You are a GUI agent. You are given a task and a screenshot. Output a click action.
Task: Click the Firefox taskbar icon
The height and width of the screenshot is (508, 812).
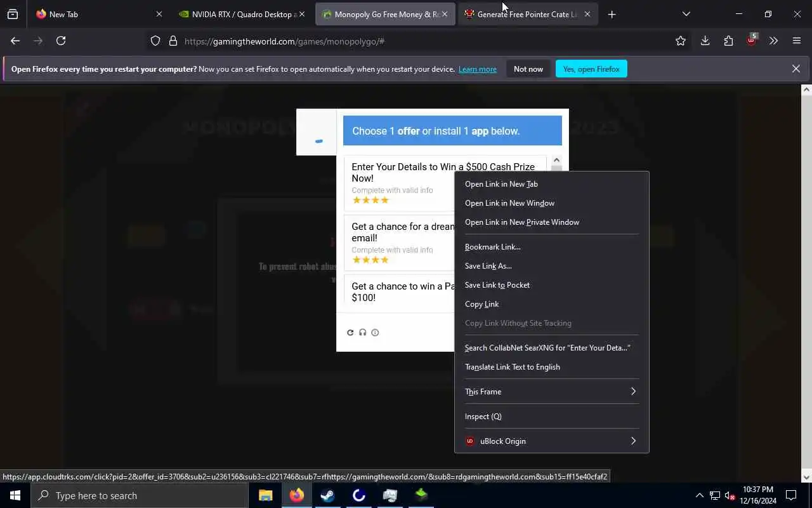pyautogui.click(x=297, y=495)
